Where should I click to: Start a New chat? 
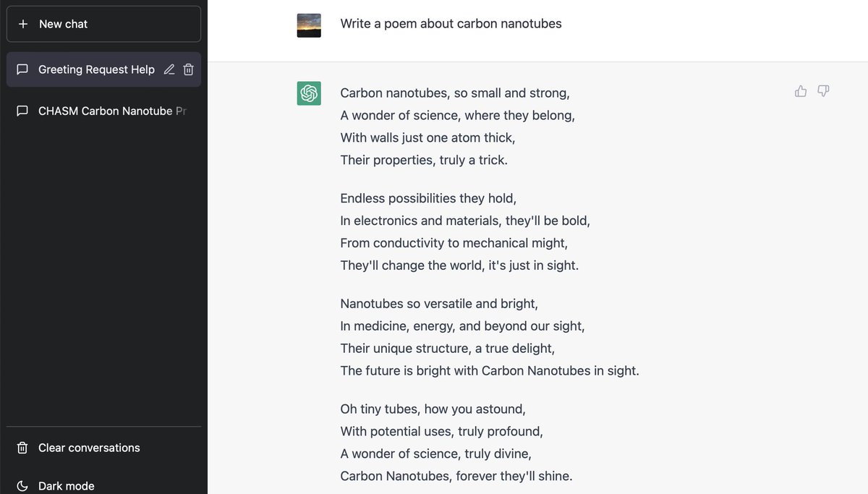(103, 24)
